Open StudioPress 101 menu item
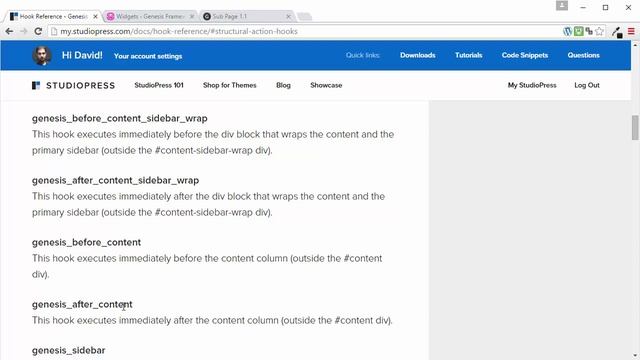Image resolution: width=640 pixels, height=360 pixels. (159, 85)
